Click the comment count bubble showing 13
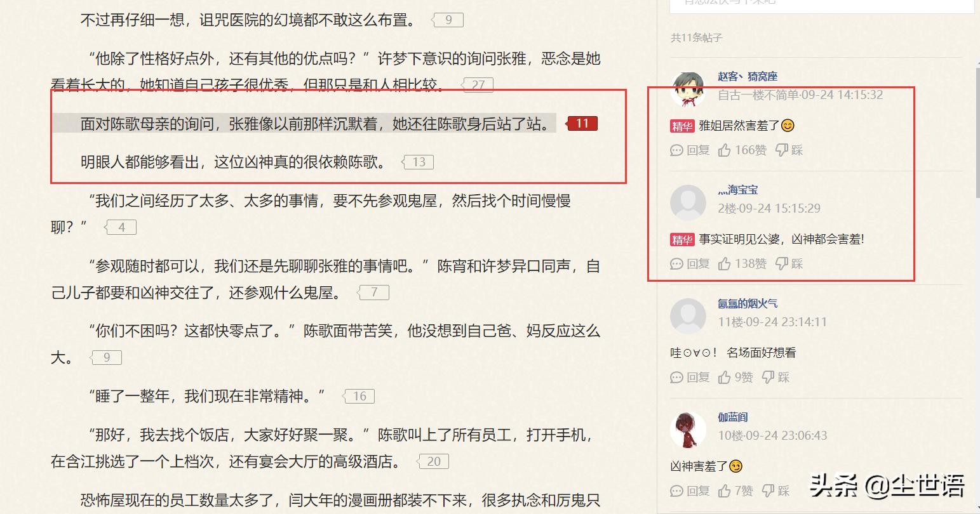Viewport: 980px width, 514px height. pos(418,162)
